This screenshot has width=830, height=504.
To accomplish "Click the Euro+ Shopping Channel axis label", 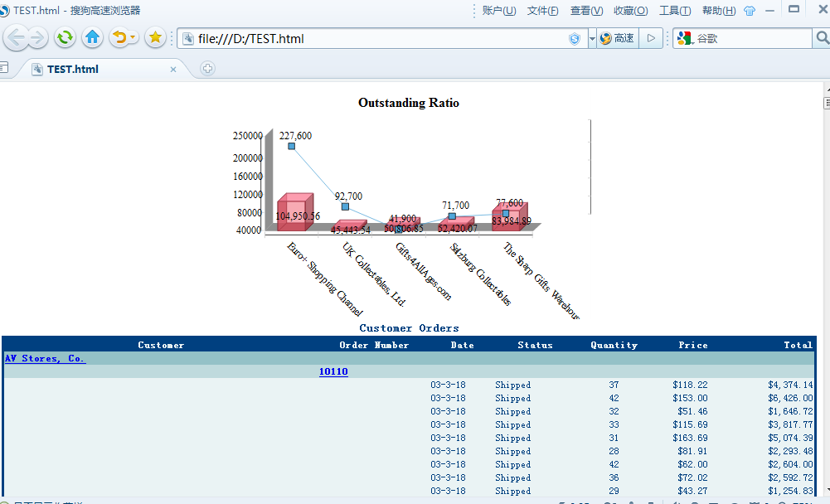I will [x=325, y=279].
